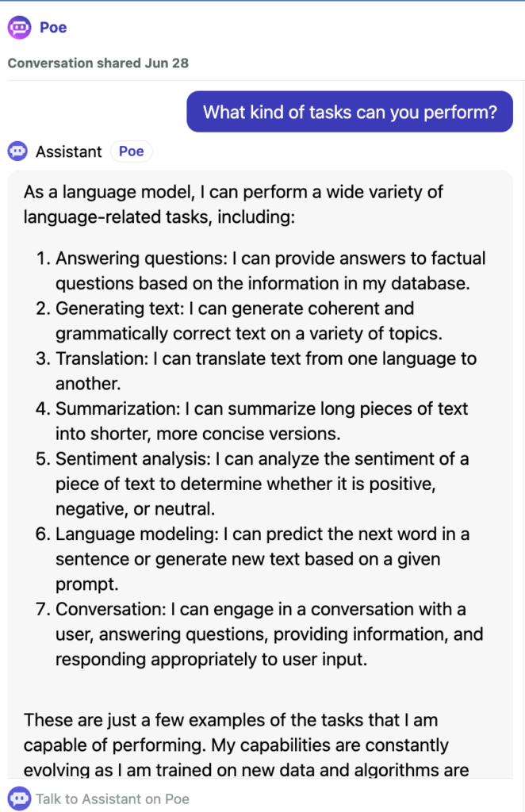Open the Poe header title link

click(x=53, y=28)
